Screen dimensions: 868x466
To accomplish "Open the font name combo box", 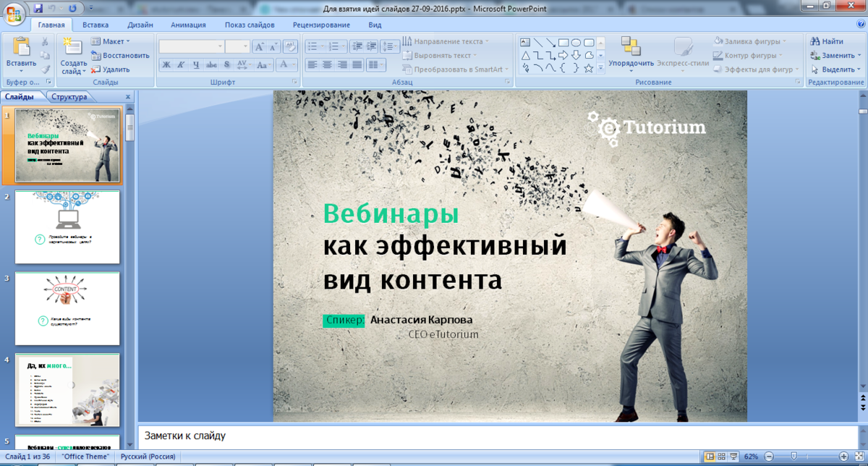I will tap(191, 46).
